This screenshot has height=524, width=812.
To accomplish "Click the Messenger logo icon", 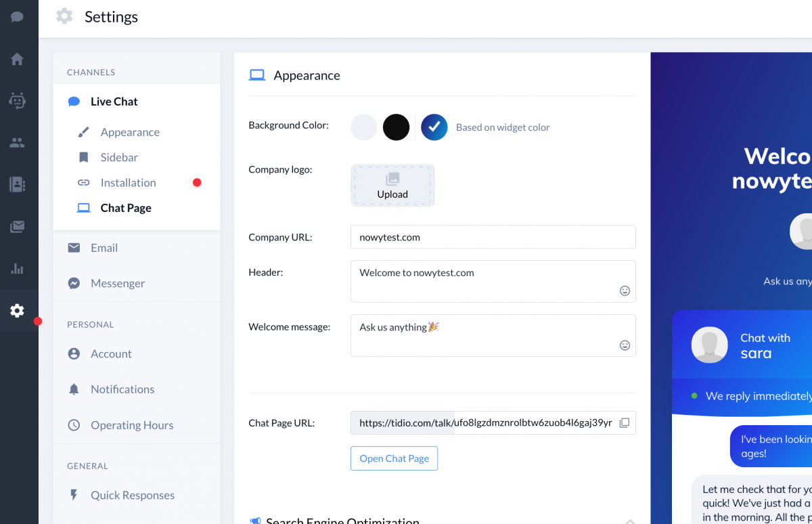I will [74, 283].
